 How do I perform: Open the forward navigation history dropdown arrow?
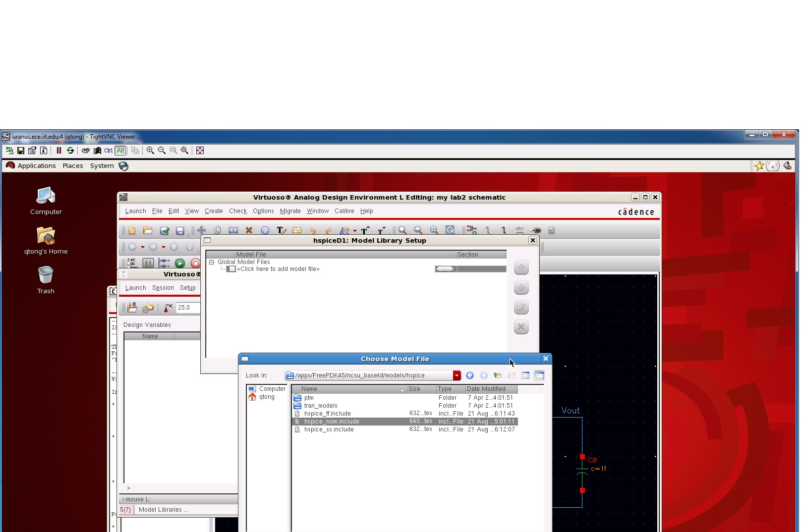click(x=164, y=247)
